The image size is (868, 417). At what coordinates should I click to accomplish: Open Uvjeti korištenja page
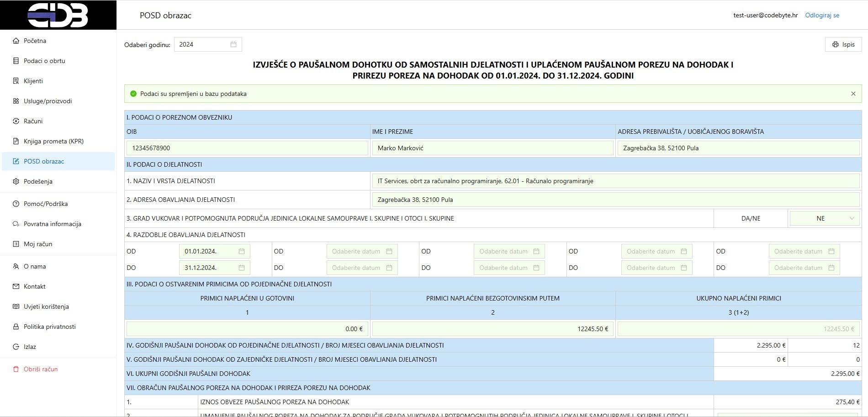pos(58,306)
